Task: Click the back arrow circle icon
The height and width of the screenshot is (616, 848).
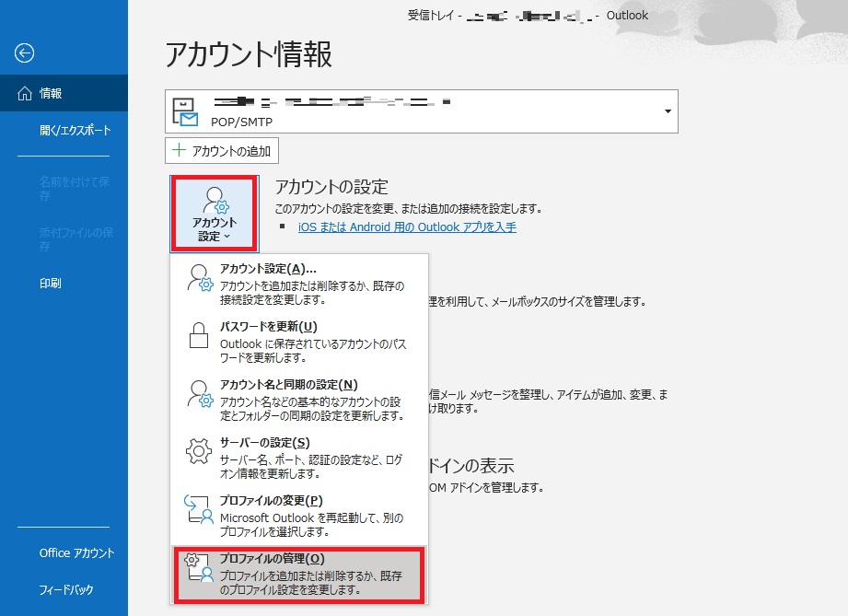Action: [x=24, y=53]
